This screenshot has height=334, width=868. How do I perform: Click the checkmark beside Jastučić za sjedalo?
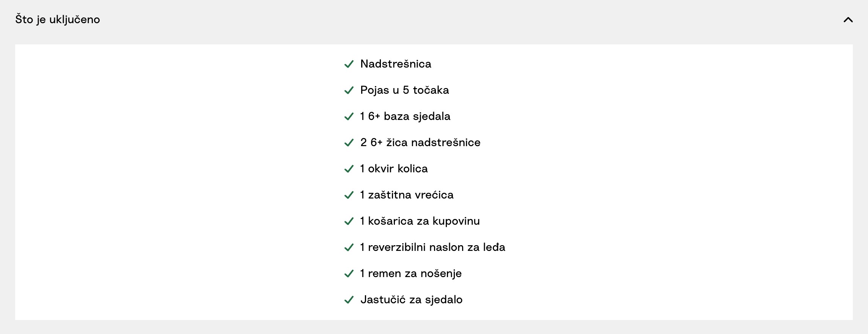point(349,300)
